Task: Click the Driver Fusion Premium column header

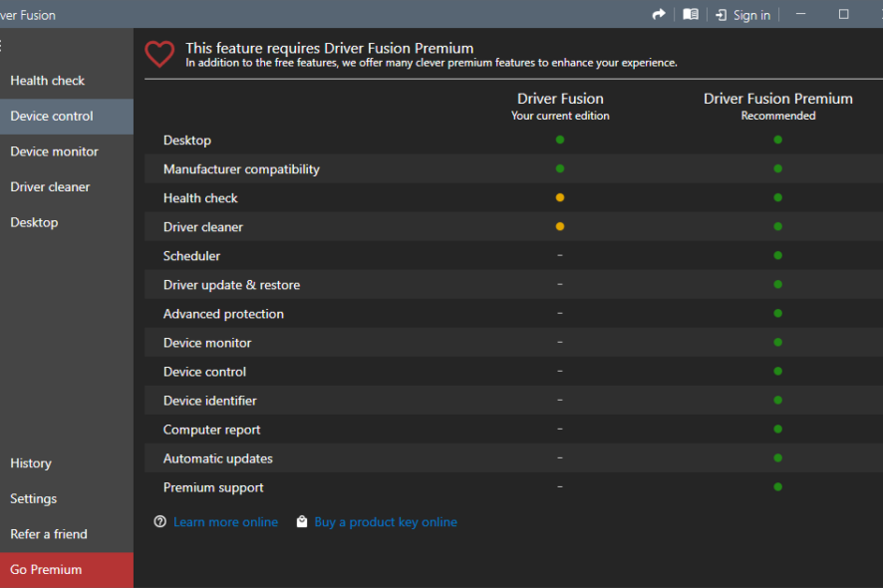Action: 777,99
